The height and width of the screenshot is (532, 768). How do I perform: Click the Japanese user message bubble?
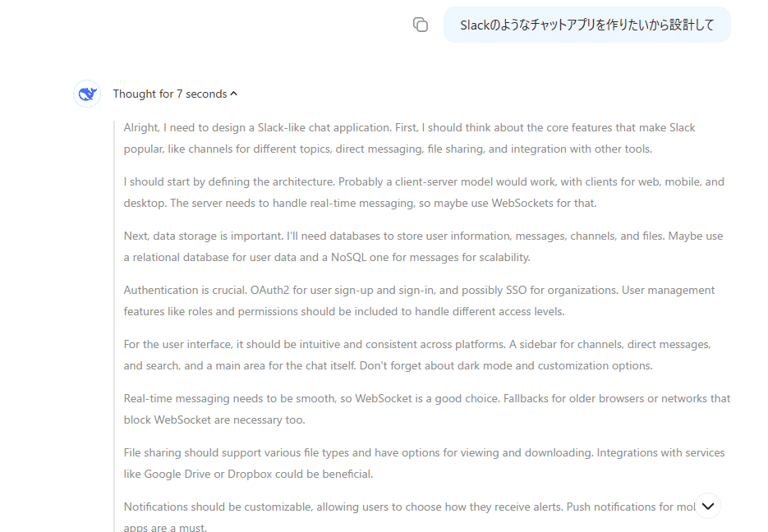pyautogui.click(x=586, y=25)
